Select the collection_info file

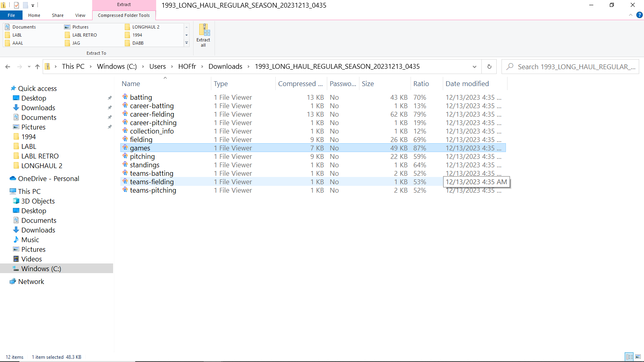click(x=152, y=131)
